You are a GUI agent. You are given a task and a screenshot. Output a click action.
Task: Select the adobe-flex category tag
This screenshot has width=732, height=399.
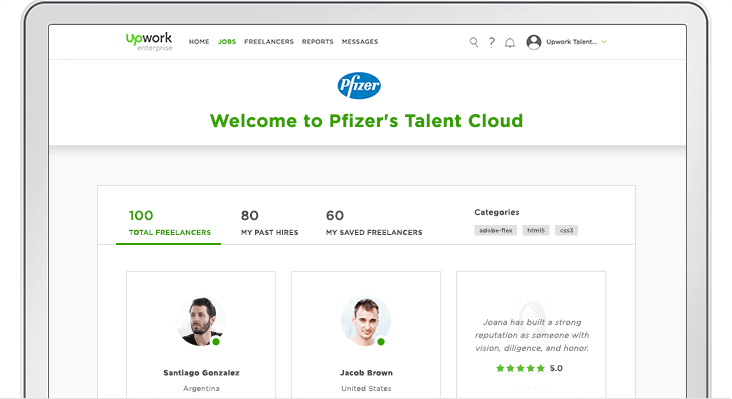coord(496,231)
